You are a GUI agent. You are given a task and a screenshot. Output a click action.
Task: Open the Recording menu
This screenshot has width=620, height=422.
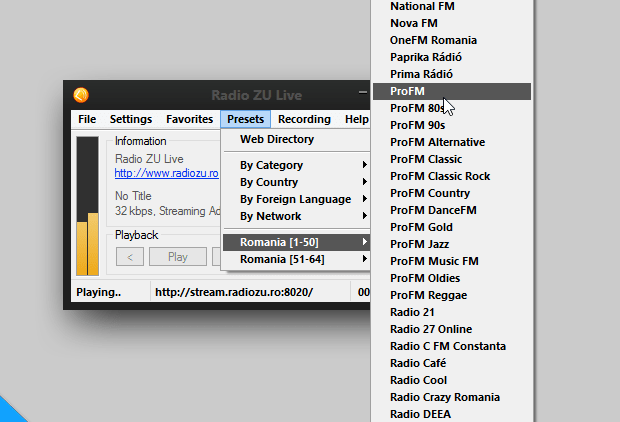pyautogui.click(x=304, y=119)
